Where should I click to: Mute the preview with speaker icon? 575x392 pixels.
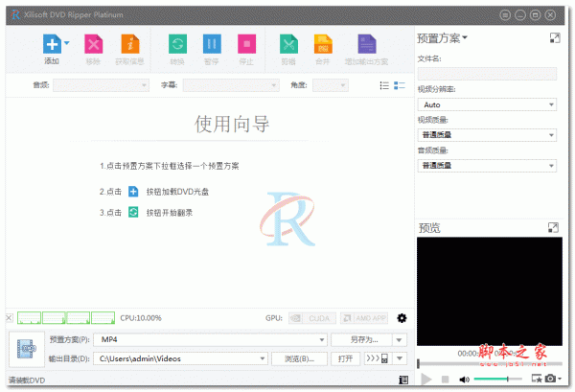coord(464,380)
